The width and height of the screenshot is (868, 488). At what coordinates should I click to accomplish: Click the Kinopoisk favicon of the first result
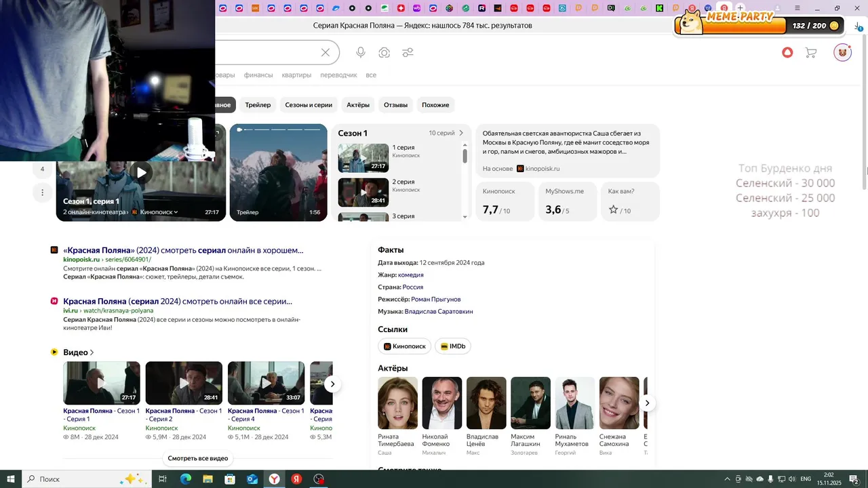tap(54, 250)
